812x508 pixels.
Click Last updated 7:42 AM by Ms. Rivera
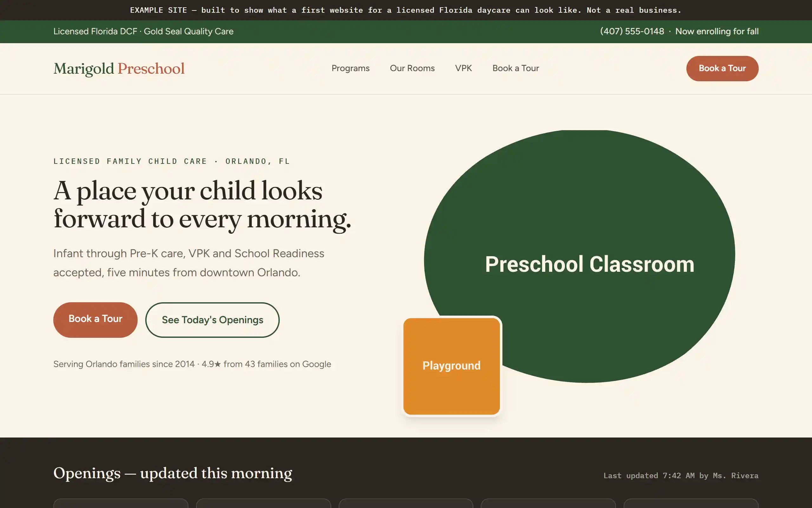(x=681, y=475)
